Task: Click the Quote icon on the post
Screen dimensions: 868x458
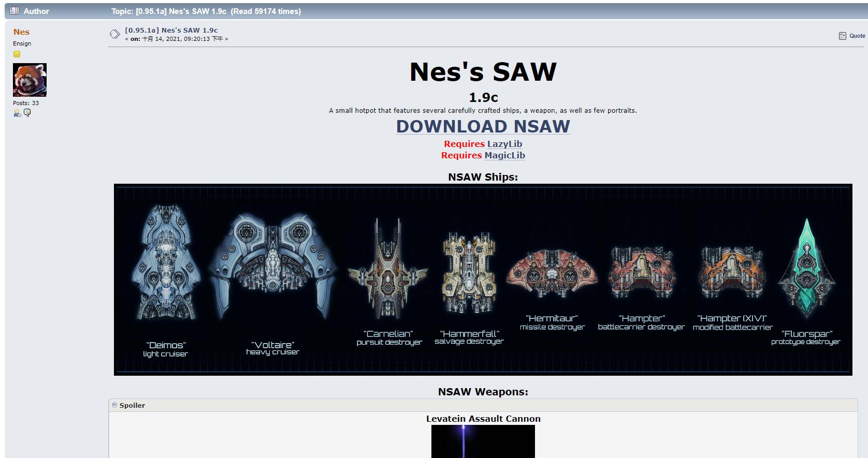Action: coord(842,36)
